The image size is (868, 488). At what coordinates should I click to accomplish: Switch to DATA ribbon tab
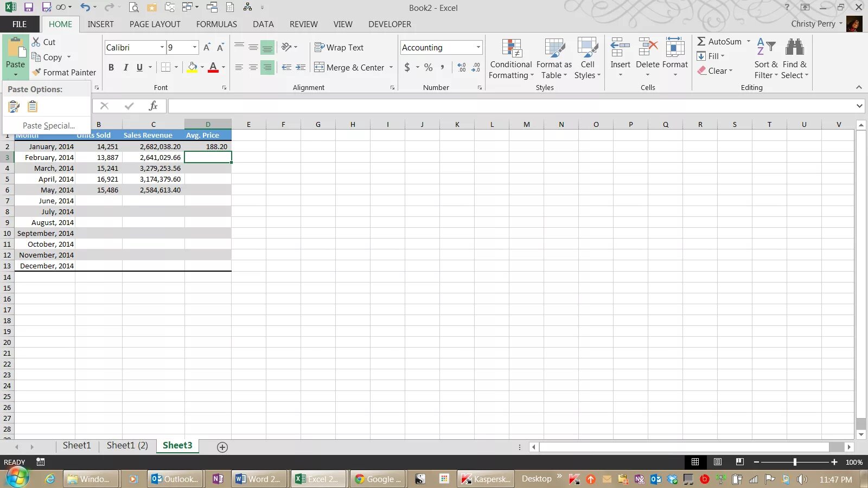pos(263,24)
